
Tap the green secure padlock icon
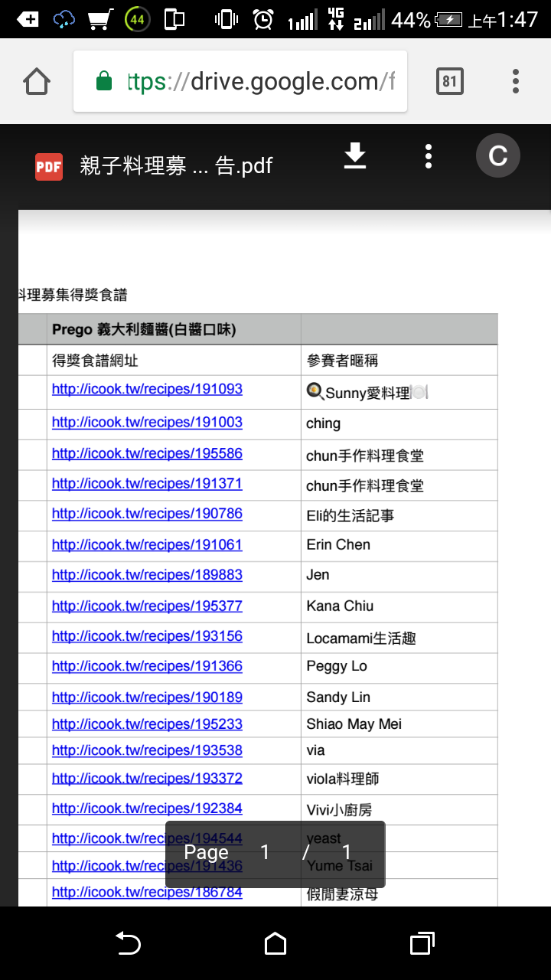(104, 81)
